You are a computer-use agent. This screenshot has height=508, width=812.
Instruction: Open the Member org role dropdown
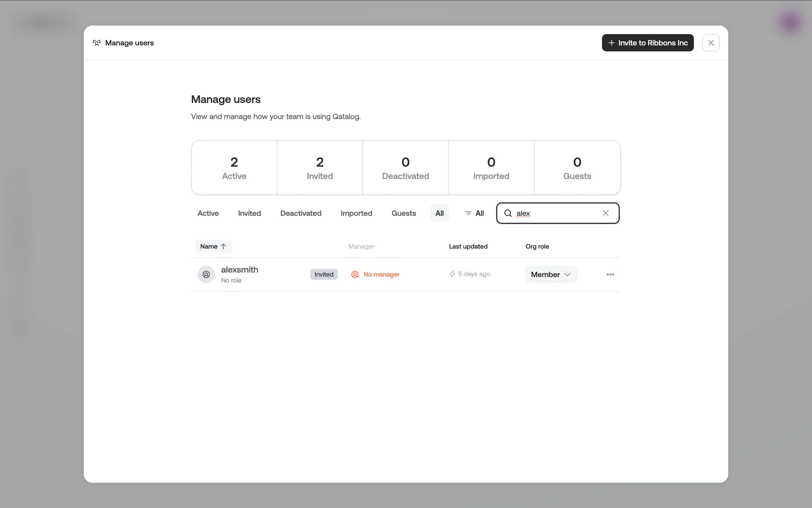[x=551, y=274]
